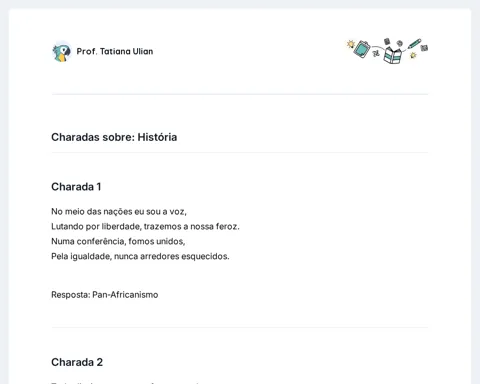480x384 pixels.
Task: Click the yellow lightbulb at left of illustration
Action: coord(350,44)
